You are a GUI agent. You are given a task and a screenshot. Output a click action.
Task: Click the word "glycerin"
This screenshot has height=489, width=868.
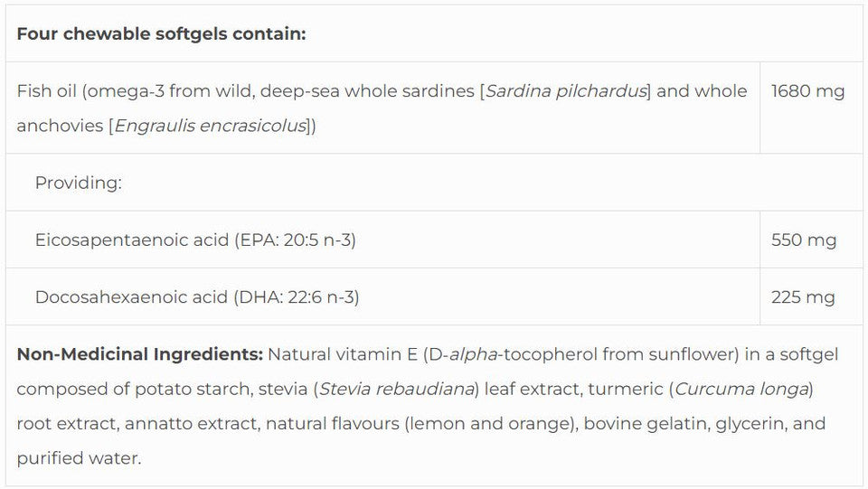[x=748, y=424]
